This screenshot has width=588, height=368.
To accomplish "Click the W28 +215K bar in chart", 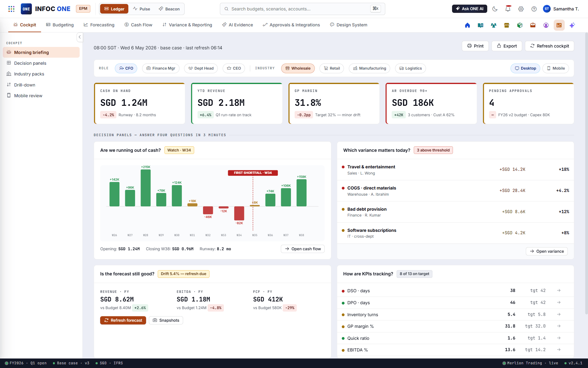I will pos(145,188).
